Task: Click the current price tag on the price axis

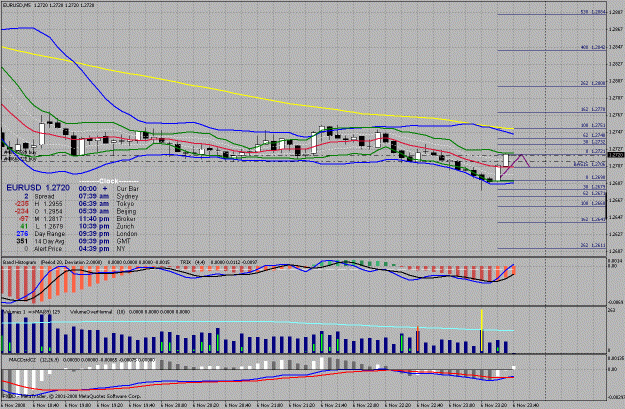Action: [616, 155]
